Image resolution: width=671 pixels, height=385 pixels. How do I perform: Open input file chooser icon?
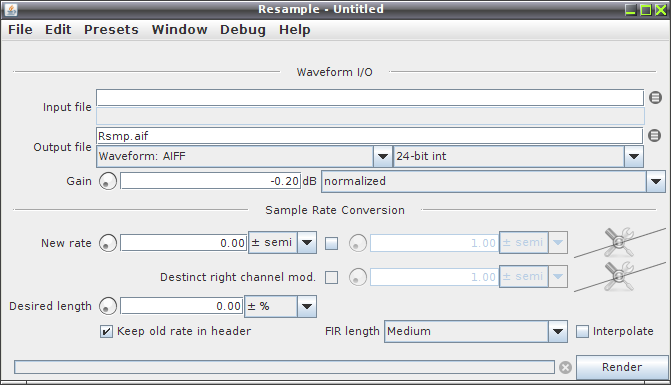click(x=655, y=98)
